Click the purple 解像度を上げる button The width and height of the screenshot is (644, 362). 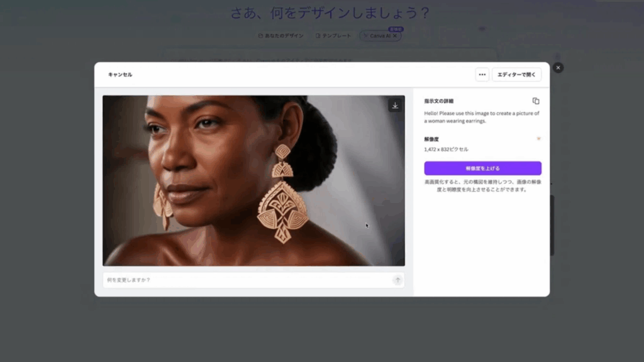point(482,168)
